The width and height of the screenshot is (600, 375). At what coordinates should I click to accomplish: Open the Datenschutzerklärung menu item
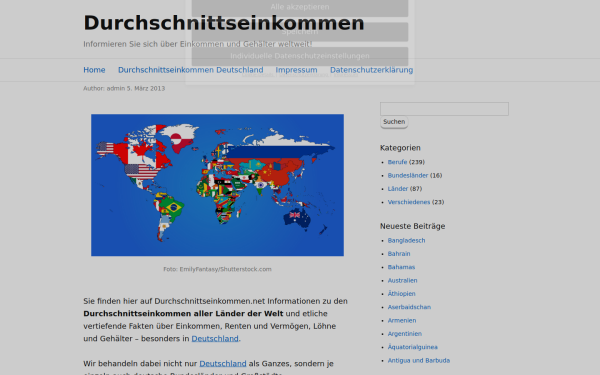pos(372,70)
